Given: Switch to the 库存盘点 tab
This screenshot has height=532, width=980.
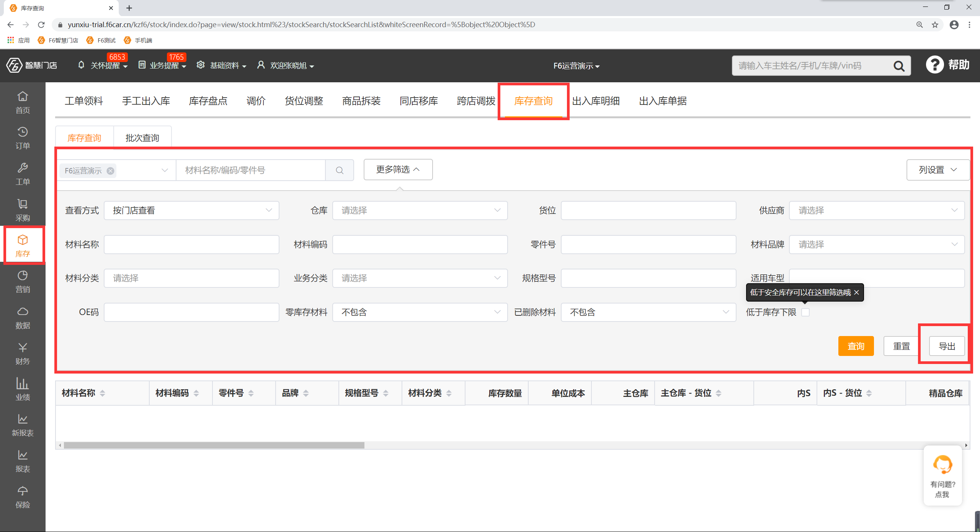Looking at the screenshot, I should (x=208, y=101).
